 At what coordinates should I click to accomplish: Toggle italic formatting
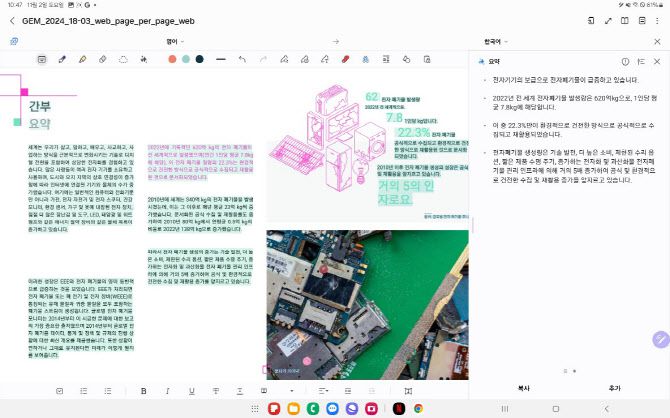(168, 391)
